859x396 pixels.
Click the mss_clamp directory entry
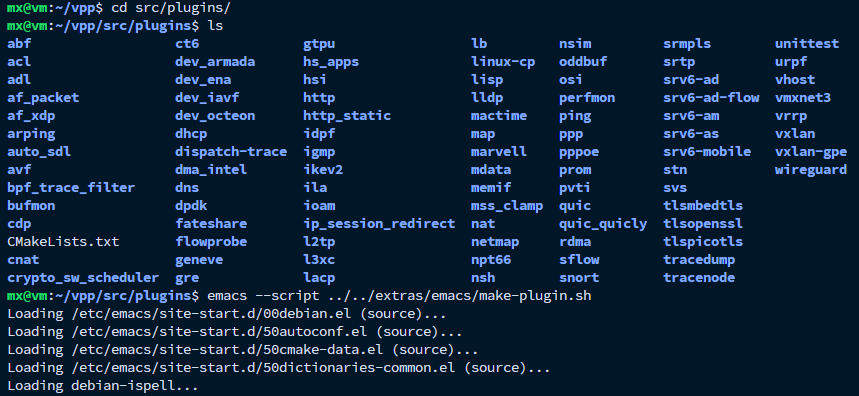pyautogui.click(x=507, y=206)
